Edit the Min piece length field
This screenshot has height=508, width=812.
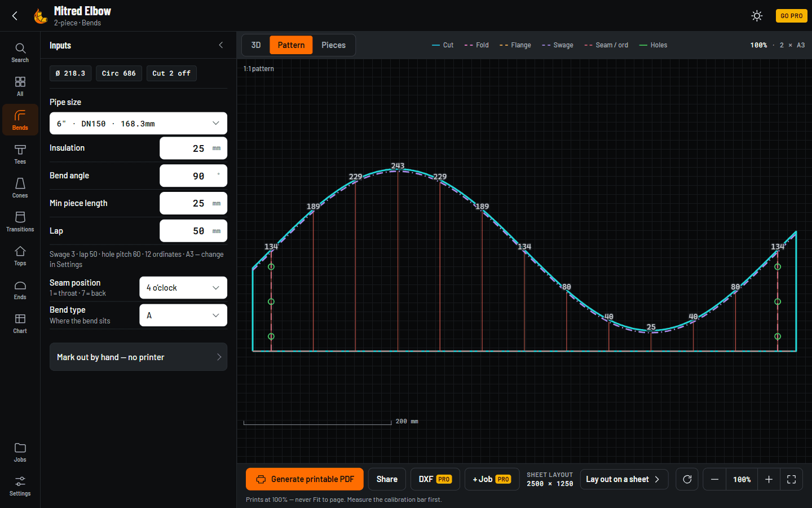click(x=193, y=203)
